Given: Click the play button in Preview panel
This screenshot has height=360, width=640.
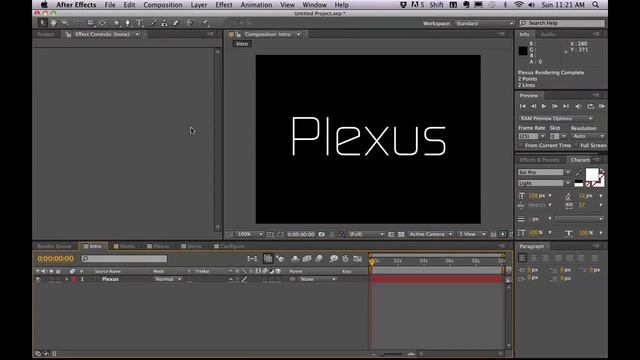Looking at the screenshot, I should 544,106.
